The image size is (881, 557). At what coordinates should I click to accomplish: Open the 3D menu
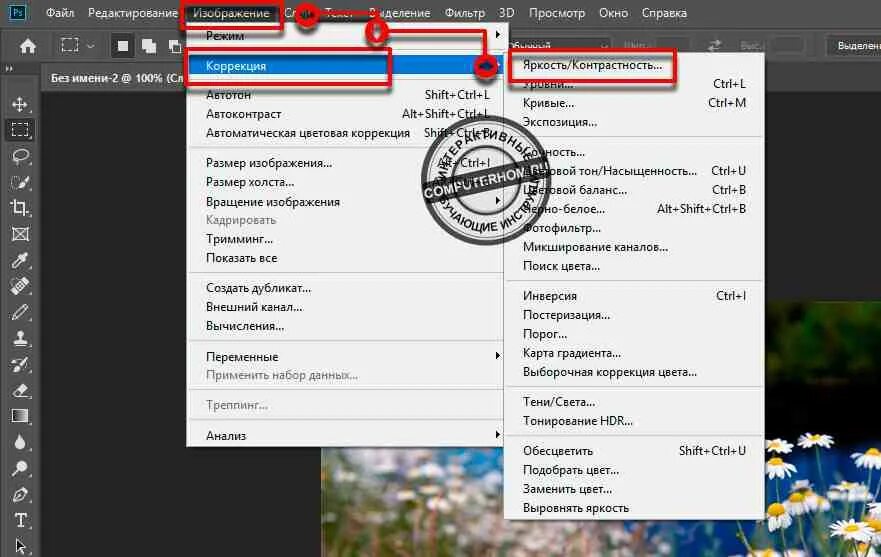tap(506, 12)
